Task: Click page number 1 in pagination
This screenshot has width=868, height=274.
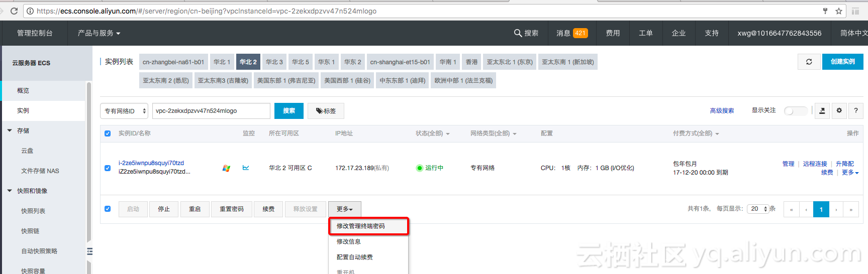Action: (x=821, y=209)
